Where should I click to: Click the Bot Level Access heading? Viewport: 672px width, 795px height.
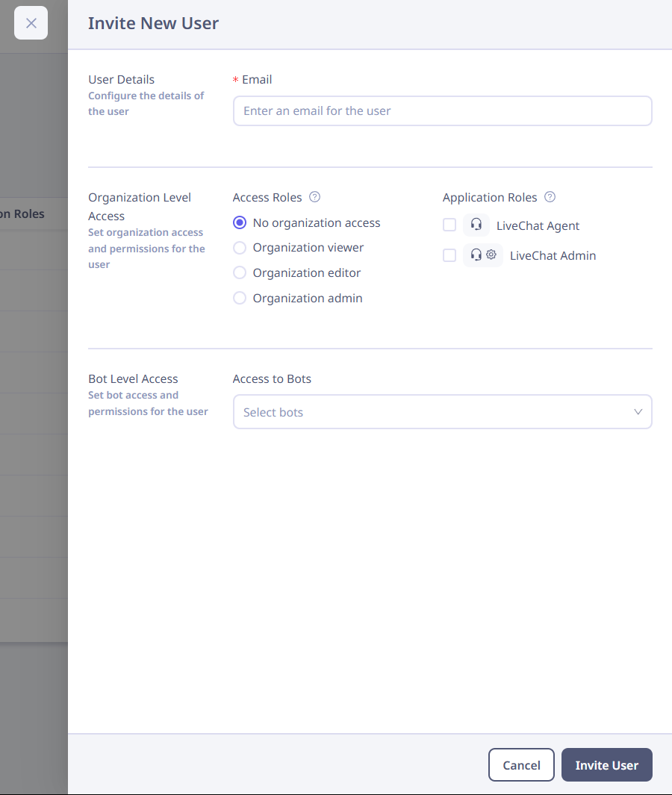coord(133,378)
